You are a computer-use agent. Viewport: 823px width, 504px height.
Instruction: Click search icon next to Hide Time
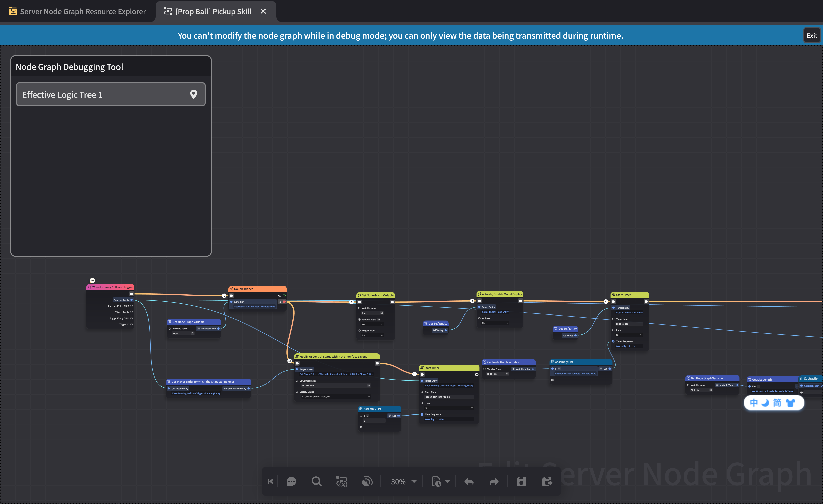[507, 374]
